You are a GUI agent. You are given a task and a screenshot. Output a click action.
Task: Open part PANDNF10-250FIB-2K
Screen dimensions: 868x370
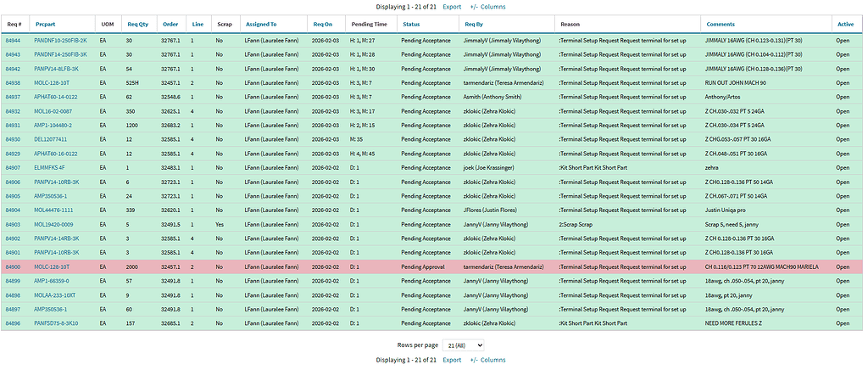click(x=61, y=41)
